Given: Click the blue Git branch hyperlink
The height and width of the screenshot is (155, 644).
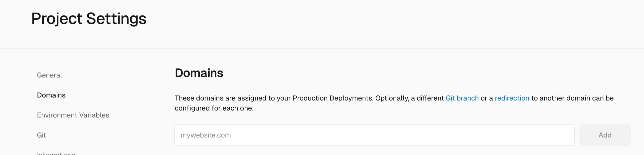Looking at the screenshot, I should coord(462,98).
